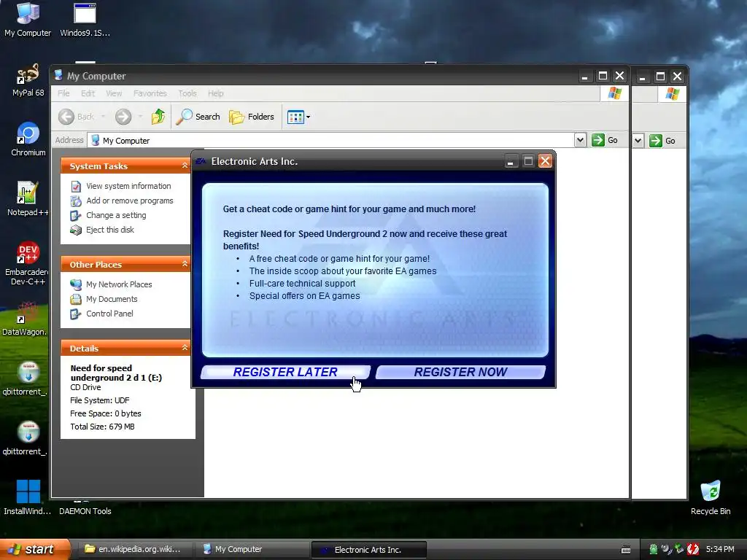747x560 pixels.
Task: Click Add or remove programs
Action: coord(130,201)
